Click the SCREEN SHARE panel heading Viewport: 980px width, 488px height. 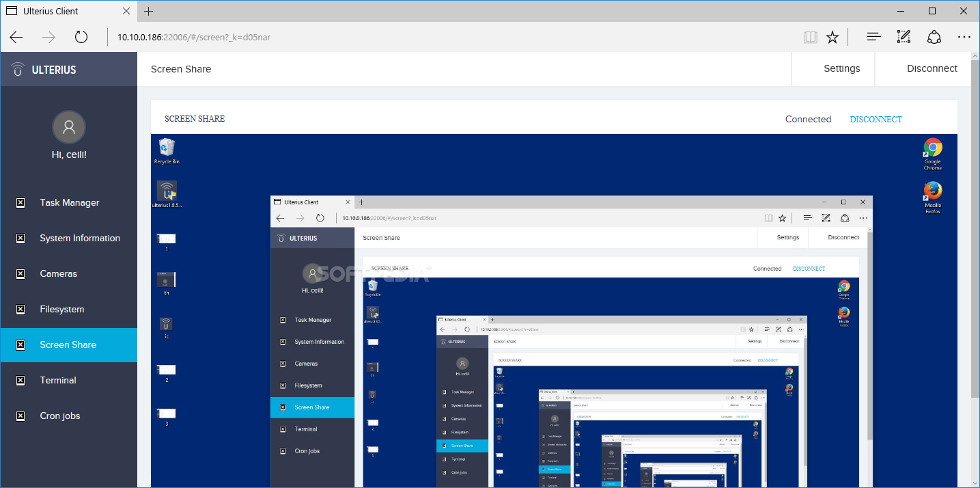[x=195, y=119]
